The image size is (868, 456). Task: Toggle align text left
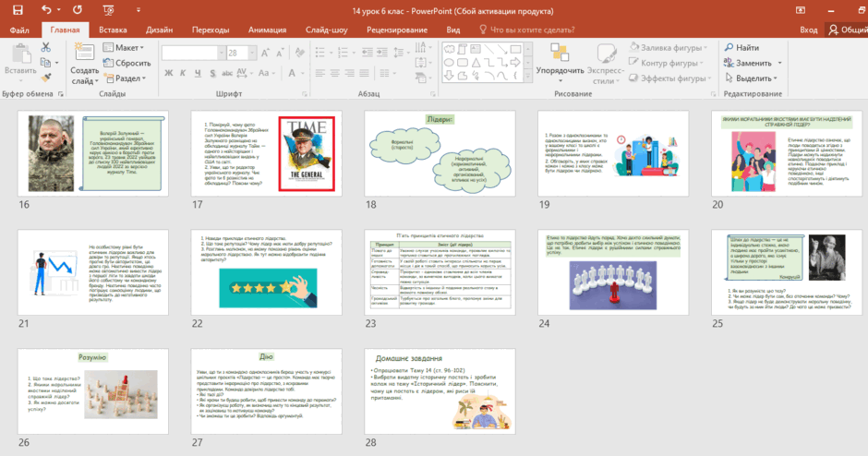tap(320, 73)
